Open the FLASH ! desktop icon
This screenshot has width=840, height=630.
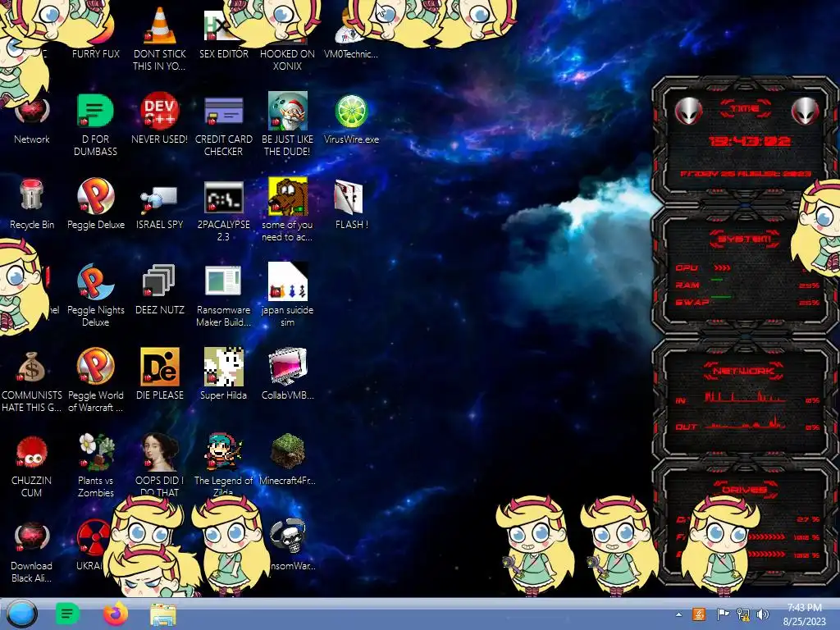pos(351,203)
